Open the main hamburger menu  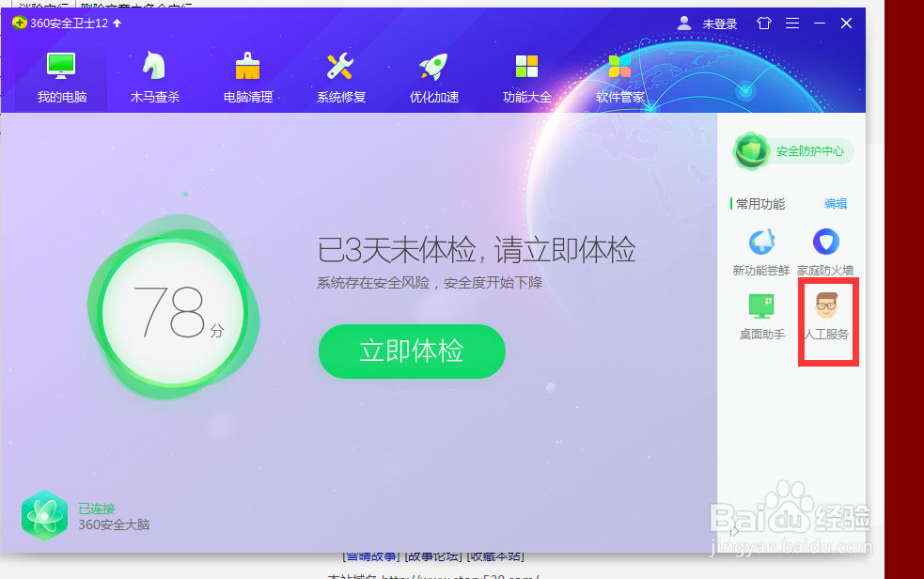pyautogui.click(x=792, y=23)
